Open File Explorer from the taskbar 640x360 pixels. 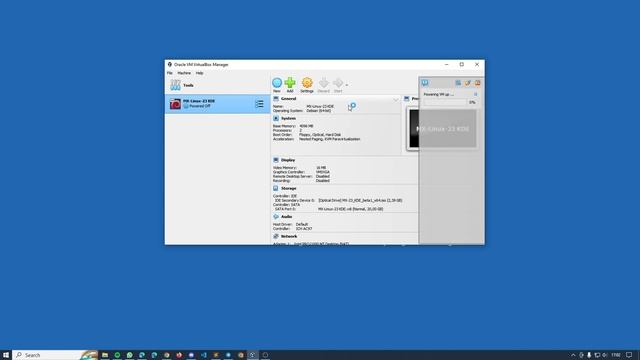[x=105, y=355]
